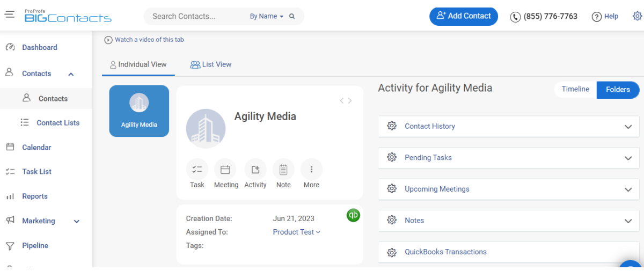Expand the Notes folder chevron

pos(628,221)
